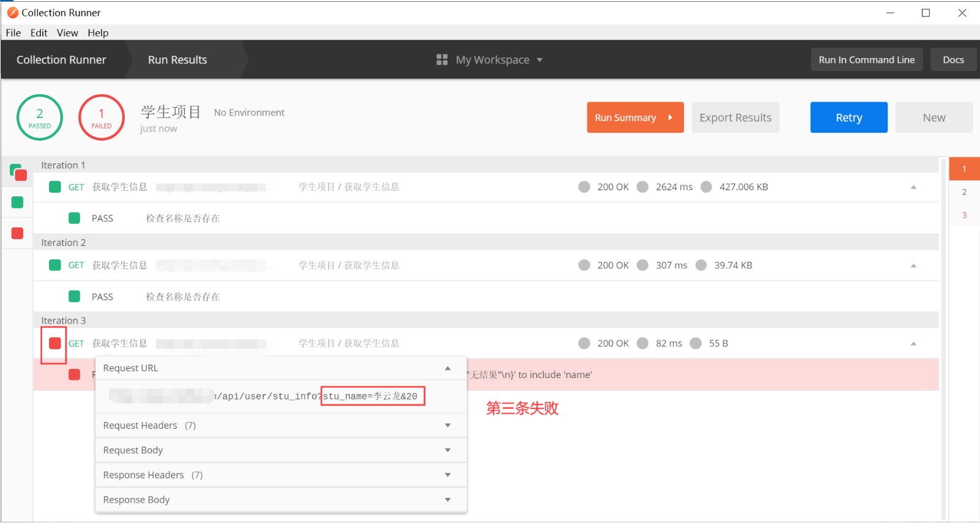The width and height of the screenshot is (980, 523).
Task: Open Run Summary
Action: (x=636, y=117)
